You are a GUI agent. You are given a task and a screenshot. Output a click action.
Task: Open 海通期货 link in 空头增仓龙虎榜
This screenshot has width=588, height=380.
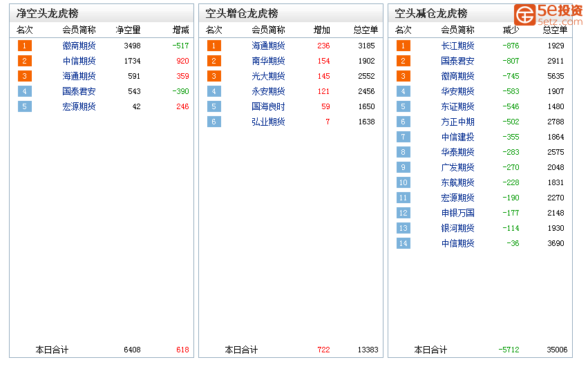[x=268, y=46]
